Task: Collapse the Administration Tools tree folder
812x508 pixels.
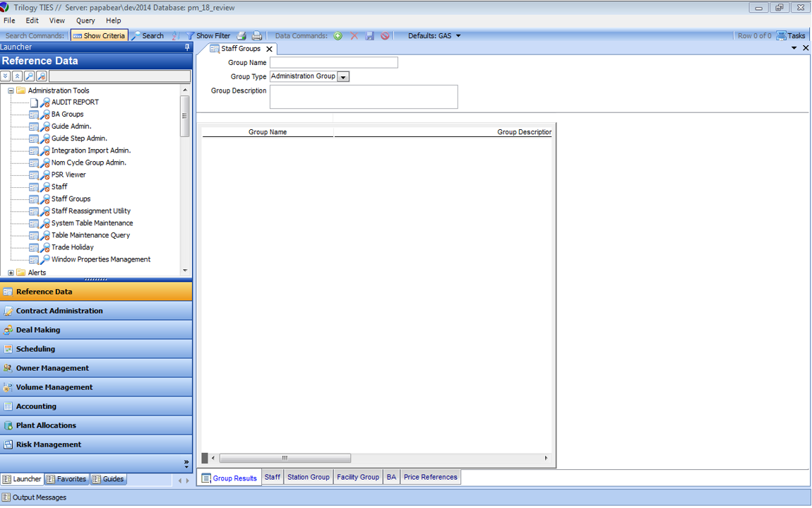Action: 11,90
